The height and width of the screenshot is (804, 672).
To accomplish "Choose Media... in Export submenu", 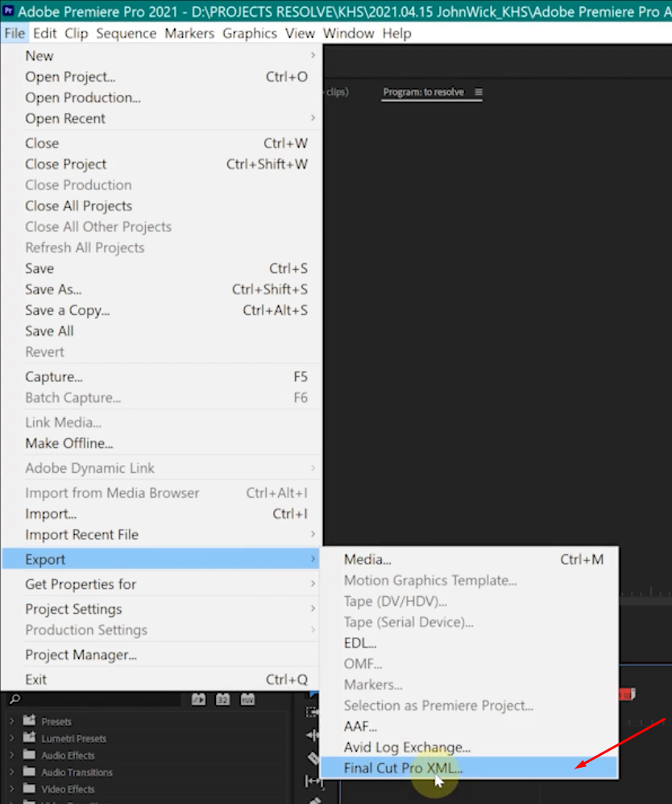I will [x=469, y=559].
